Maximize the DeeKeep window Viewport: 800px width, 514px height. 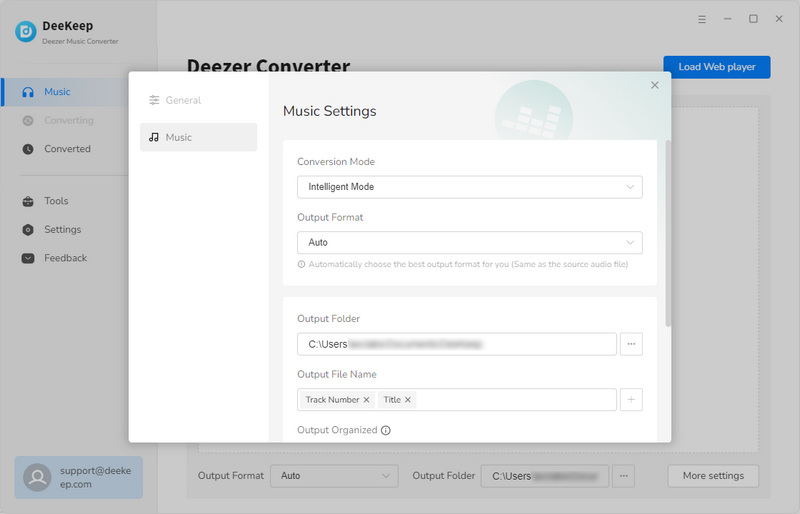coord(753,19)
